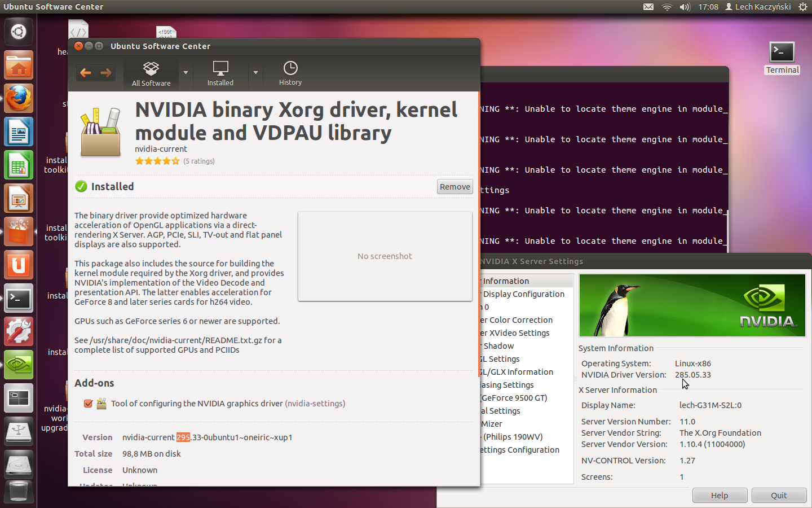This screenshot has height=508, width=812.
Task: Open the Lech Kaczyński user menu
Action: [758, 7]
